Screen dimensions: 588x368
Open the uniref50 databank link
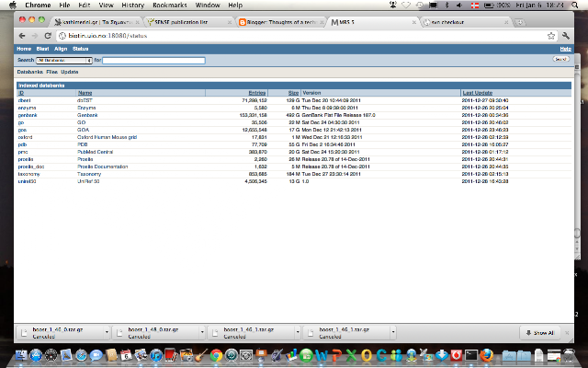(x=27, y=181)
